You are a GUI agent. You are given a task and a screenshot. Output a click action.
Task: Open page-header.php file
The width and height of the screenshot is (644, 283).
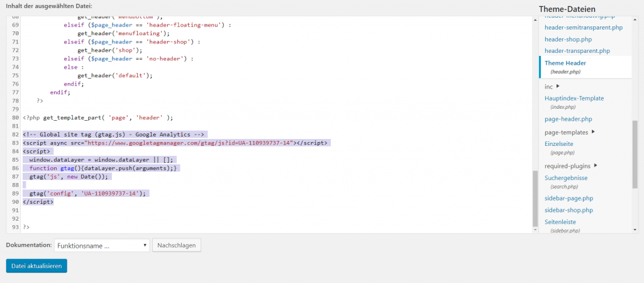coord(568,119)
